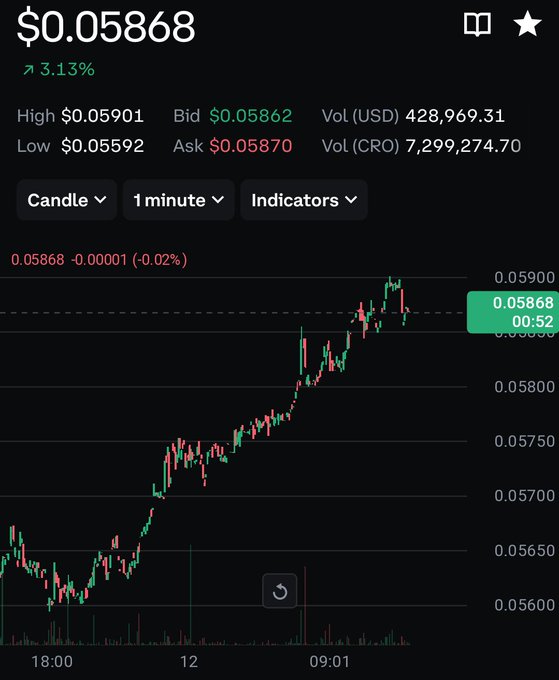Click the chart reset arrow button

(280, 591)
